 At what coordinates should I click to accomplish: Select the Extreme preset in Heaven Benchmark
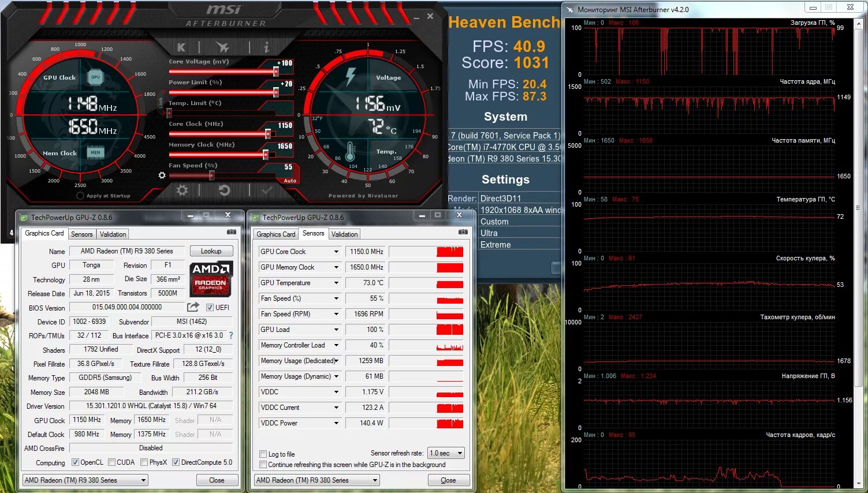(x=496, y=245)
